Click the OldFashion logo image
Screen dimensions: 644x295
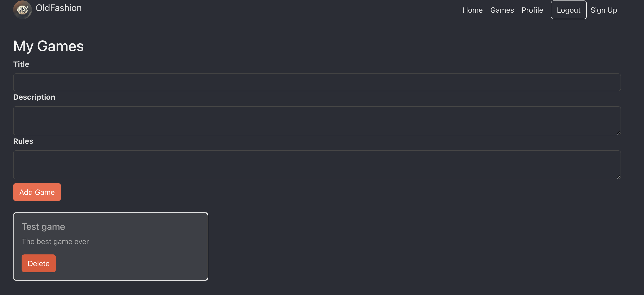[x=22, y=10]
